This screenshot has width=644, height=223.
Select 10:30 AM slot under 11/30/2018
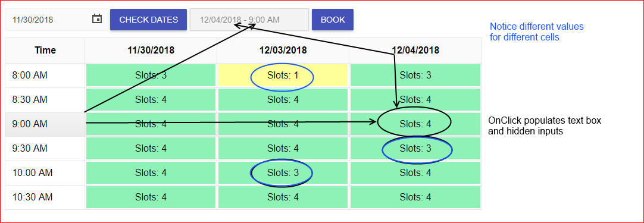click(151, 197)
